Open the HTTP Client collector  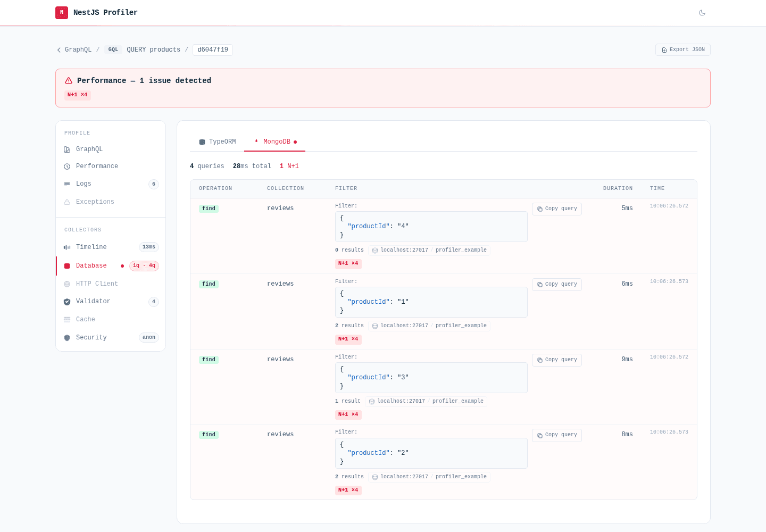[111, 284]
